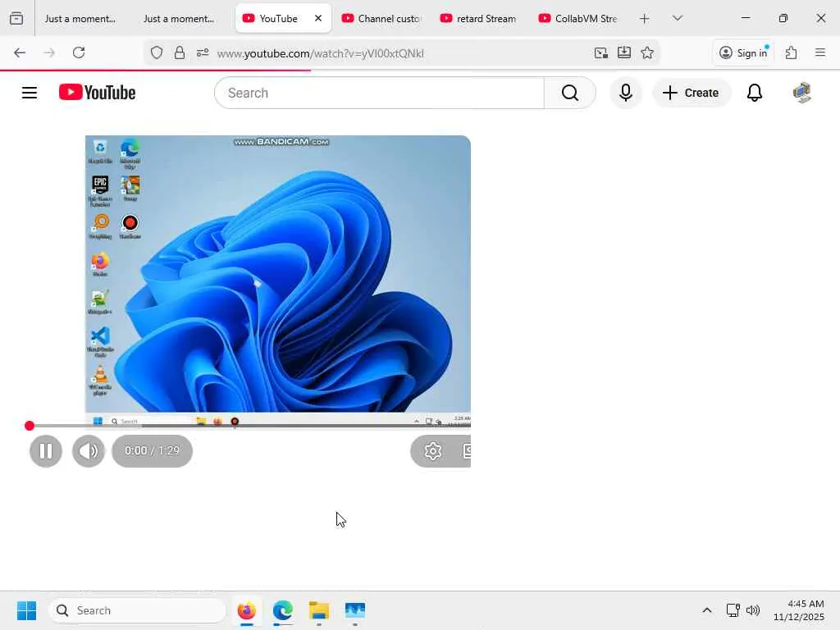The width and height of the screenshot is (840, 630).
Task: Open site permissions icon in address bar
Action: 203,52
